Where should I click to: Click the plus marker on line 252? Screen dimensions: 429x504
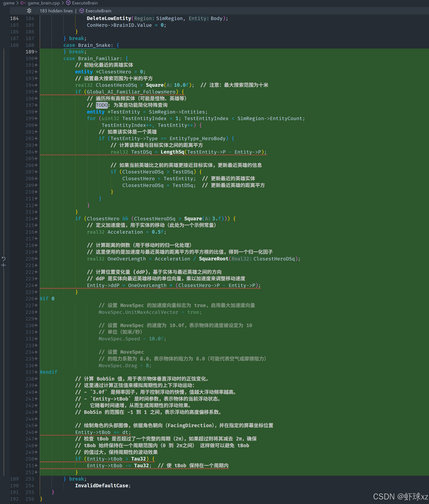(36, 472)
